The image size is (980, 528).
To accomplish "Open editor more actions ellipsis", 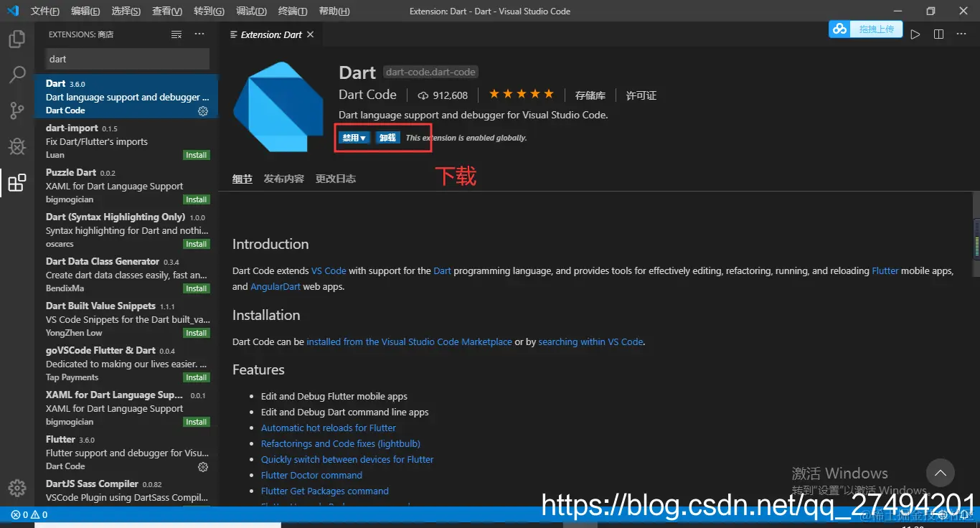I will tap(962, 34).
